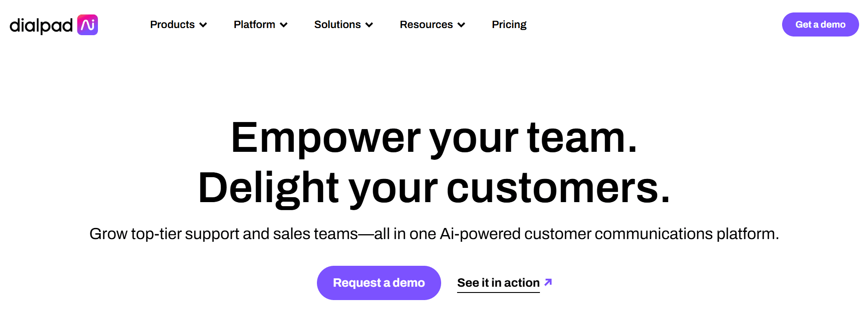Click the arrow icon beside See it in action
Viewport: 868px width, 325px height.
tap(548, 282)
